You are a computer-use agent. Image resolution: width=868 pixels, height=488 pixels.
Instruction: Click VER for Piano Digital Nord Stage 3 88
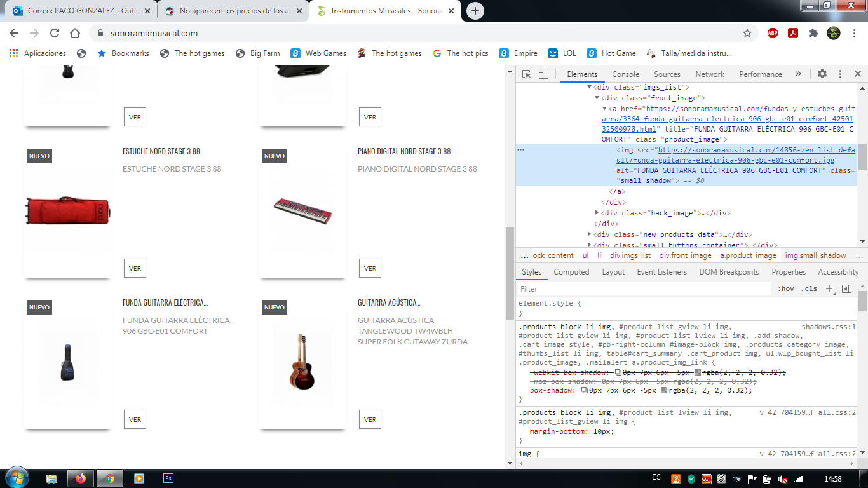[370, 268]
